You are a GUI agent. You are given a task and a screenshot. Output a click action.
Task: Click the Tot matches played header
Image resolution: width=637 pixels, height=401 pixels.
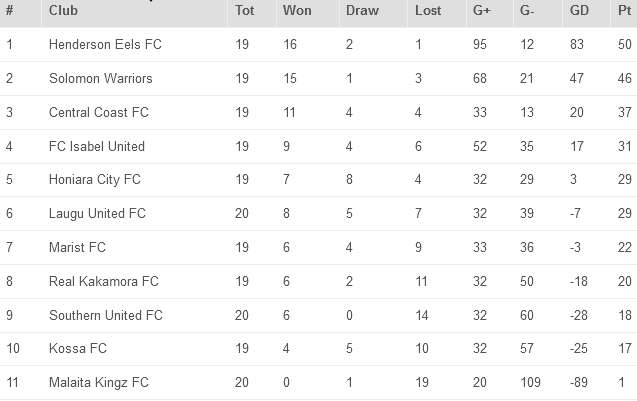[x=244, y=12]
